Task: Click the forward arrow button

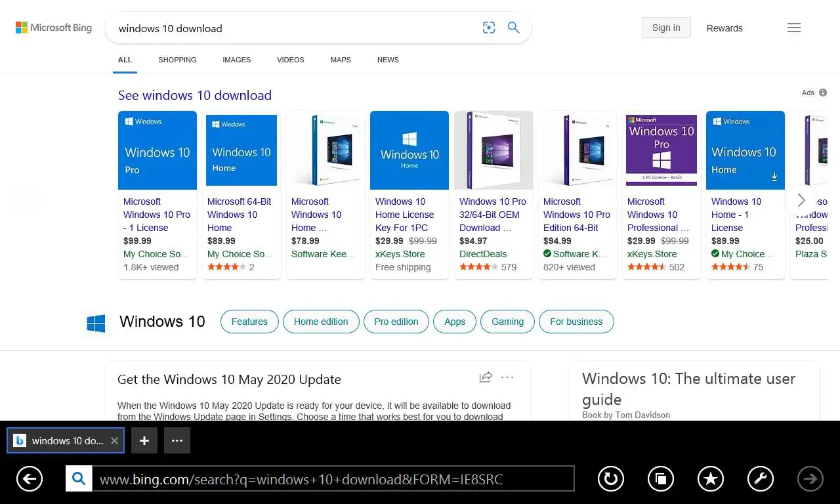Action: (x=810, y=479)
